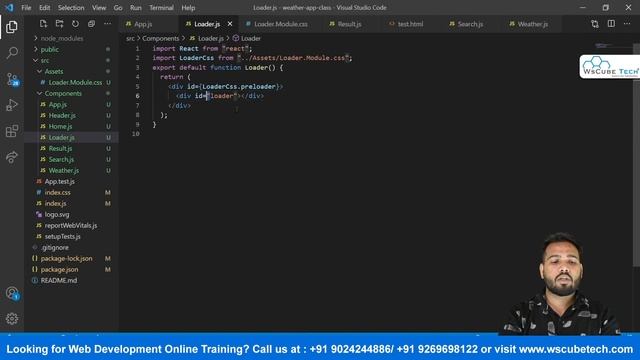Open the View menu

pyautogui.click(x=99, y=8)
